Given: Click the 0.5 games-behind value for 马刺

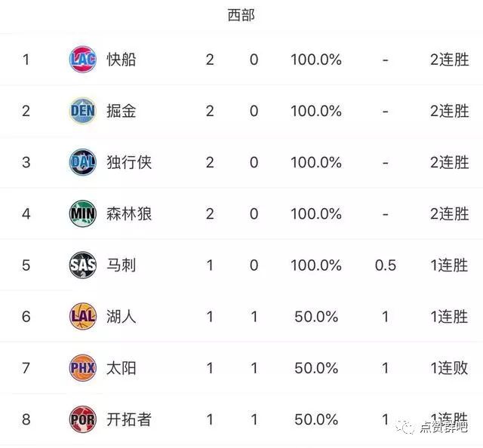Looking at the screenshot, I should 386,265.
